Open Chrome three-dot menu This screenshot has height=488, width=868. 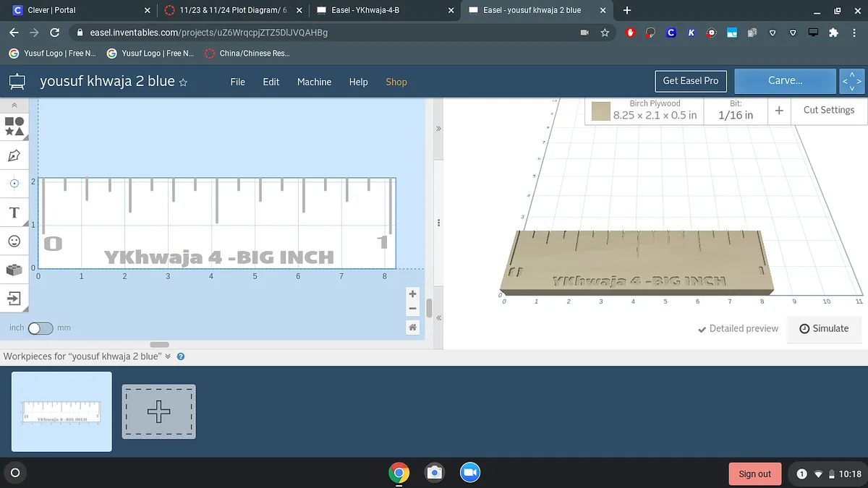[x=854, y=33]
